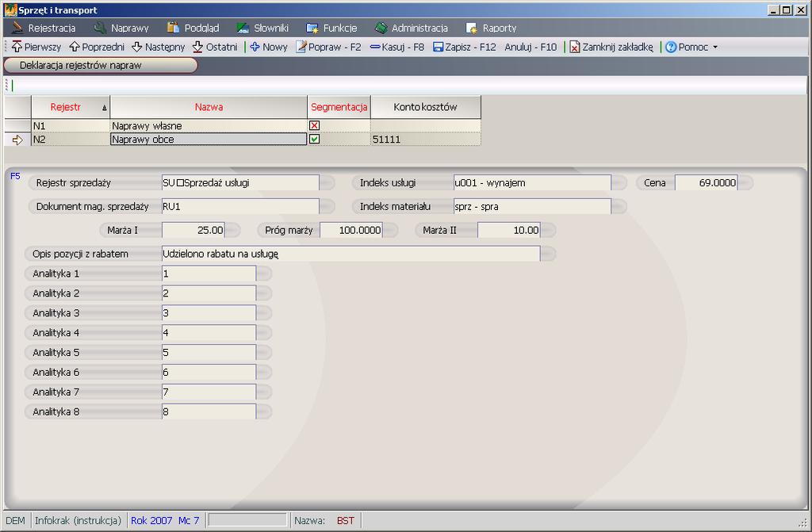The height and width of the screenshot is (532, 812).
Task: Go to first record with Pierwszy
Action: coord(36,47)
